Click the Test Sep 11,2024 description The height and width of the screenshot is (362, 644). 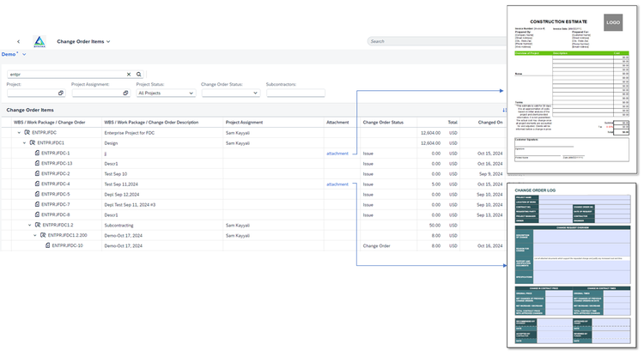pos(121,184)
